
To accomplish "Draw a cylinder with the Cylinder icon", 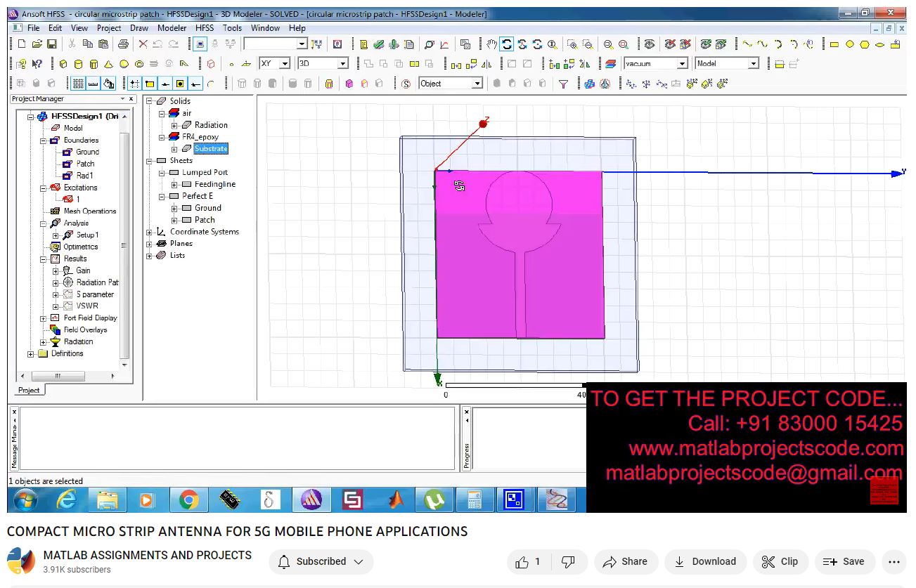I will pyautogui.click(x=78, y=64).
